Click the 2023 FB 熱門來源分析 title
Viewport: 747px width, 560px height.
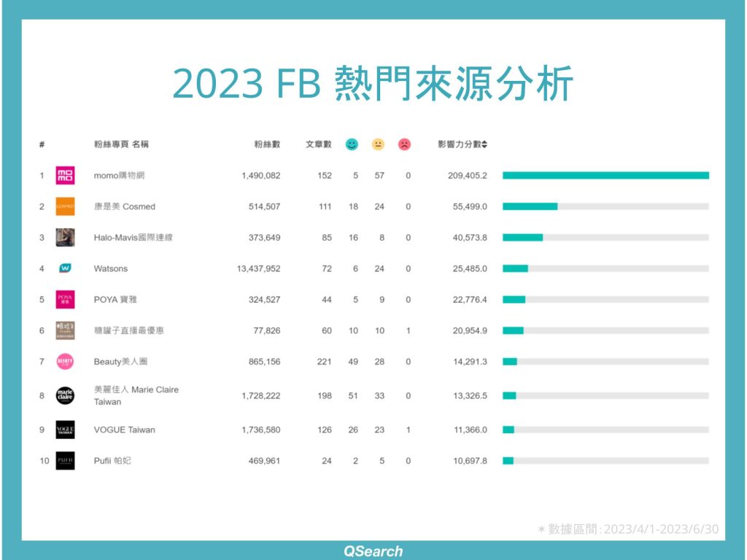coord(373,83)
